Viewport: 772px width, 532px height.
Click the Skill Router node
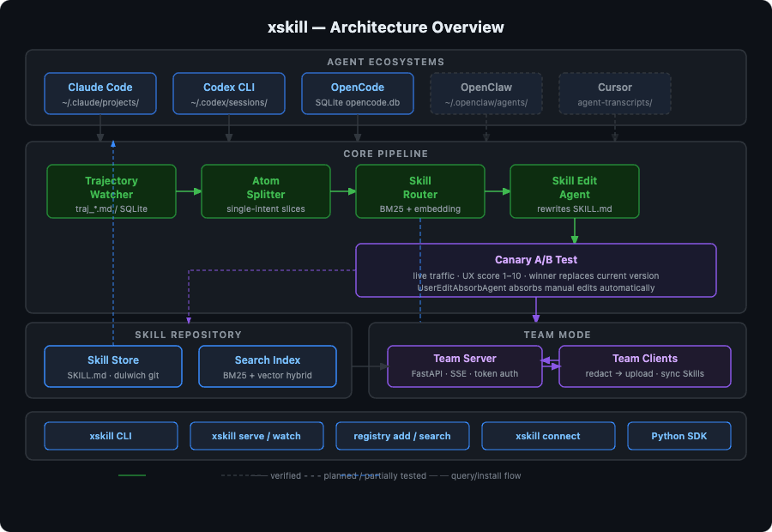click(420, 191)
